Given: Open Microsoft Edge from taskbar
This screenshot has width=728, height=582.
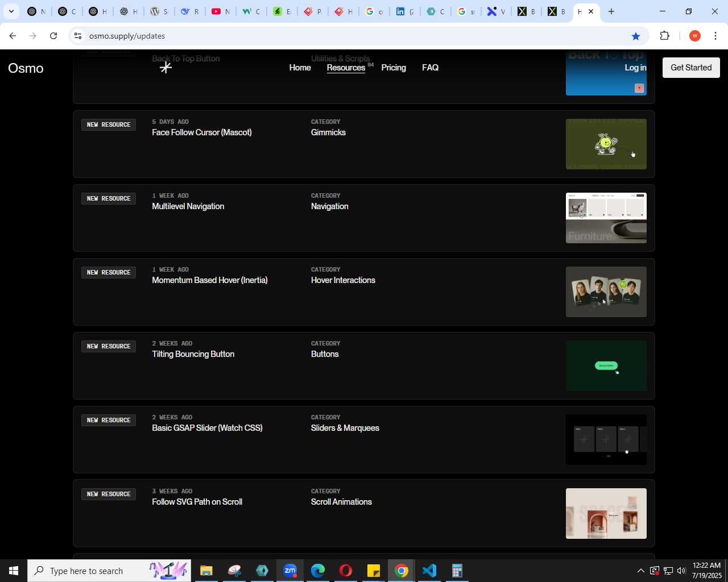Looking at the screenshot, I should click(x=318, y=571).
